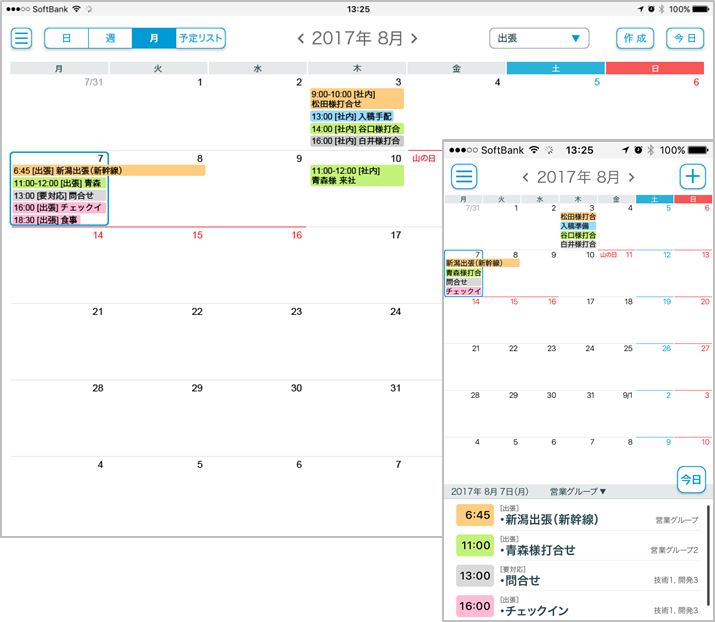The height and width of the screenshot is (622, 715).
Task: Switch to 日 day view
Action: (x=66, y=39)
